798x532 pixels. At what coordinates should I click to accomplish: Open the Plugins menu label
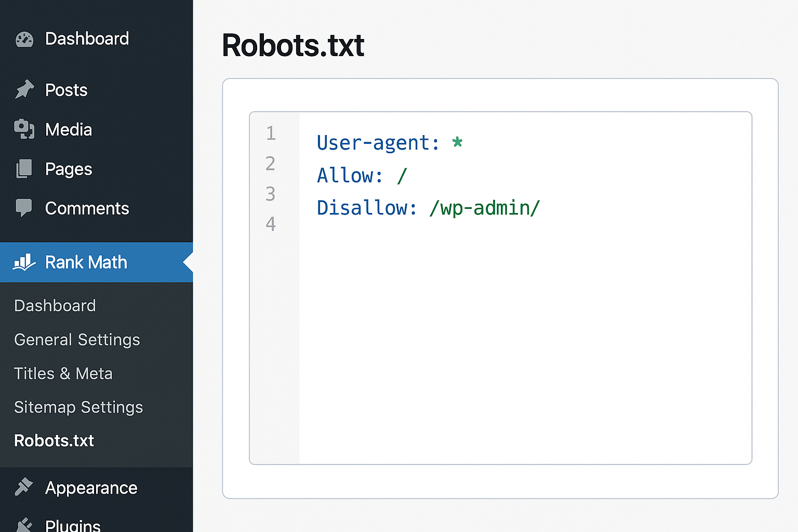[73, 525]
